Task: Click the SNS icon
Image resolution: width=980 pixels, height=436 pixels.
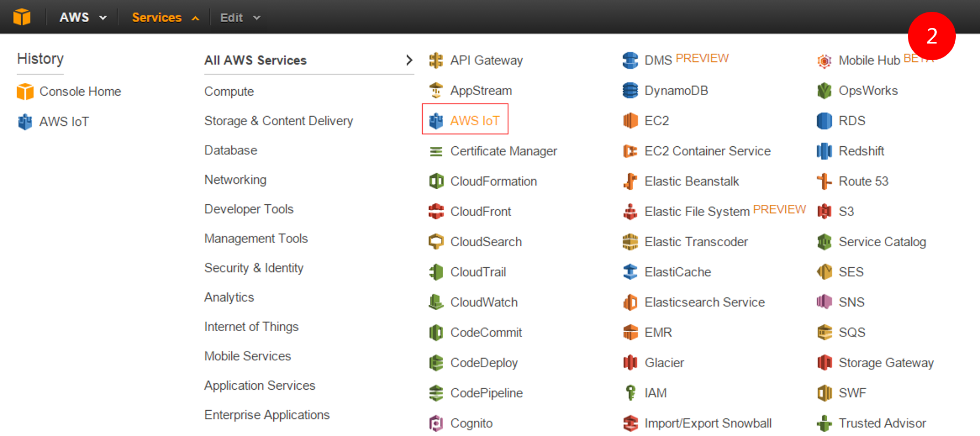Action: pos(825,302)
